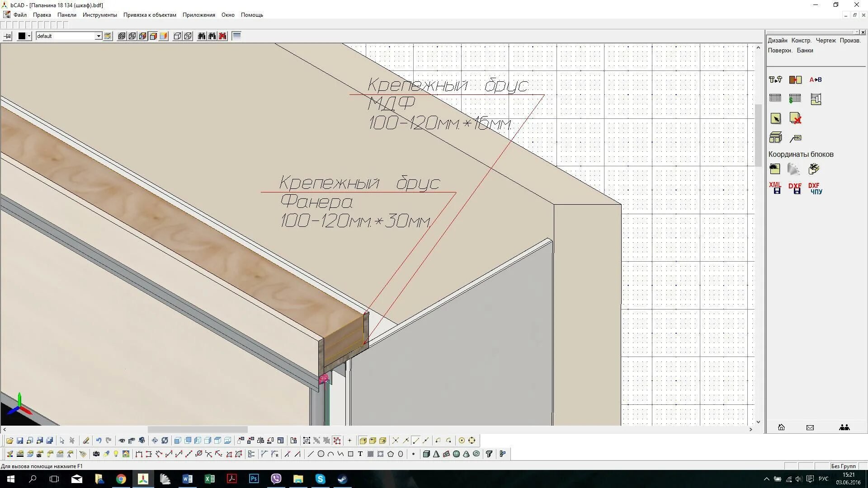Viewport: 868px width, 488px height.
Task: Click the DXF ЧПУ export icon
Action: (x=816, y=188)
